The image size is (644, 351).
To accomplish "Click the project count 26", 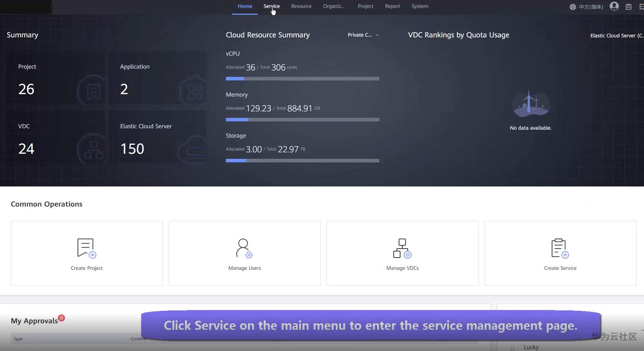I will click(x=26, y=89).
